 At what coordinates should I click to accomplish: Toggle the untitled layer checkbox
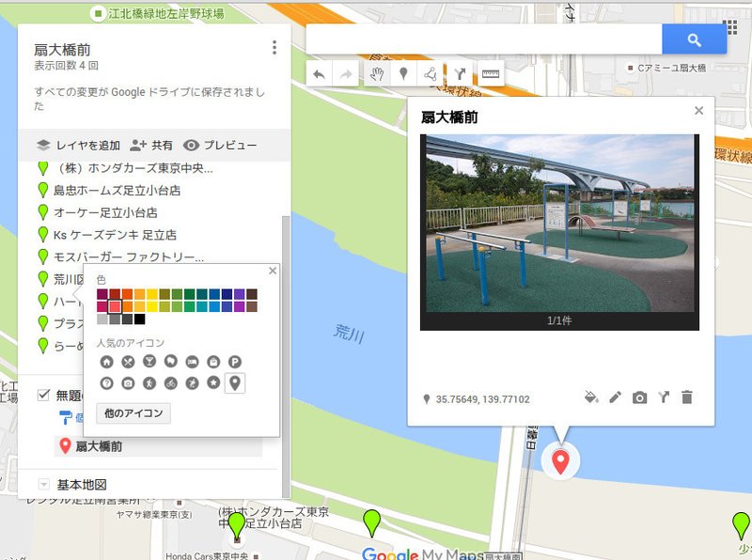coord(43,395)
